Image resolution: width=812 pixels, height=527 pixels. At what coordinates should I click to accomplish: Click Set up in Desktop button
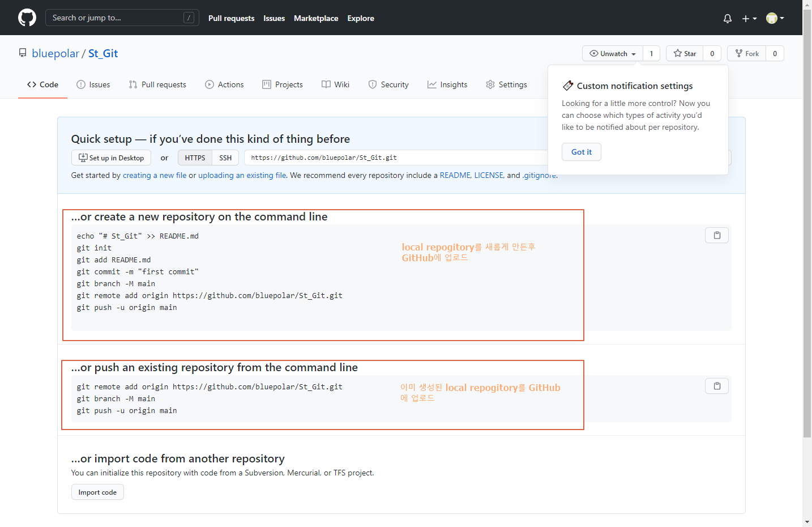(111, 158)
